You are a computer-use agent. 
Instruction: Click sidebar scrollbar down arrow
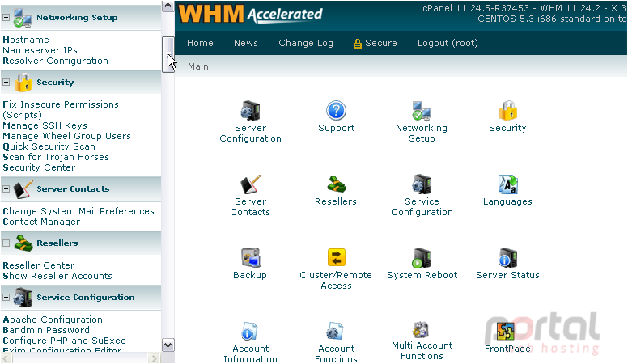coord(168,345)
